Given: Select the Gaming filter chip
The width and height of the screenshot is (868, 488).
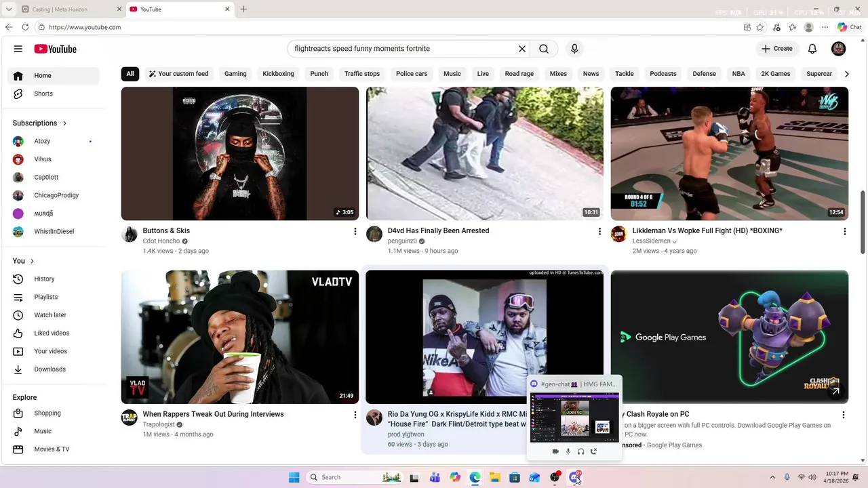Looking at the screenshot, I should 235,74.
